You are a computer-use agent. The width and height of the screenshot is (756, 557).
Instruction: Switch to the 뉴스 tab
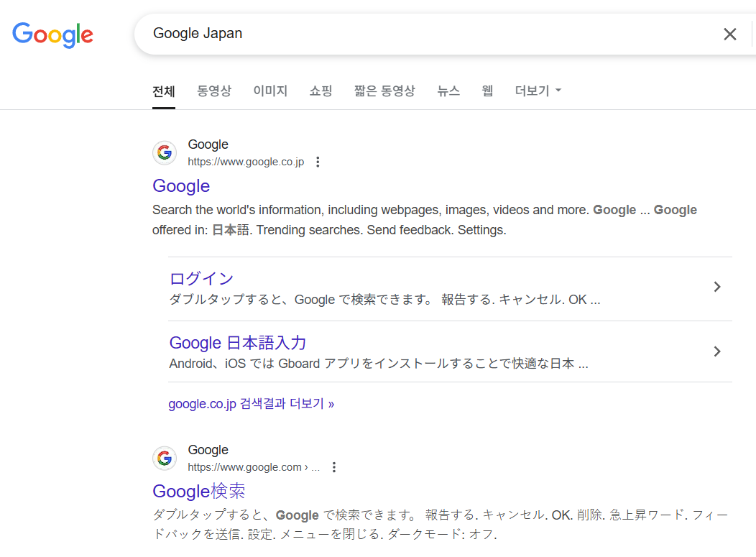[448, 91]
